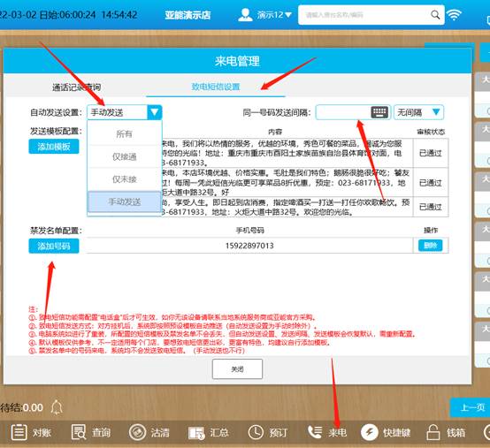The width and height of the screenshot is (490, 448).
Task: Switch to 通话记录查询 tab
Action: coord(77,87)
